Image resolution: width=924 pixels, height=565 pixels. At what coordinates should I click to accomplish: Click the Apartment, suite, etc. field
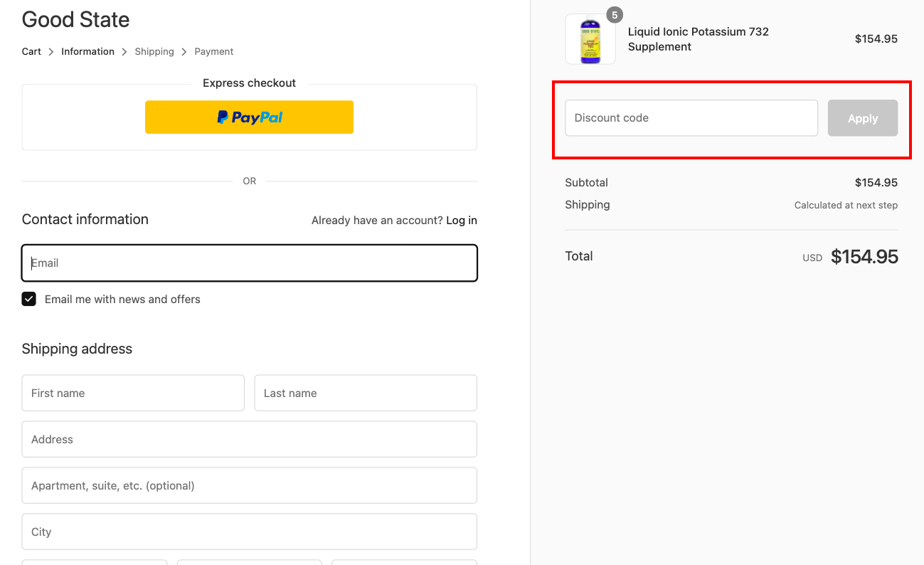coord(250,485)
